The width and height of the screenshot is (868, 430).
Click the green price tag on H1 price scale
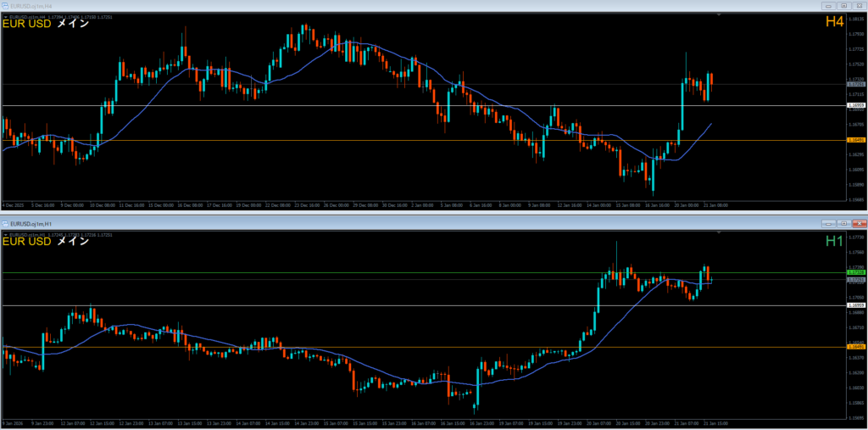[855, 272]
